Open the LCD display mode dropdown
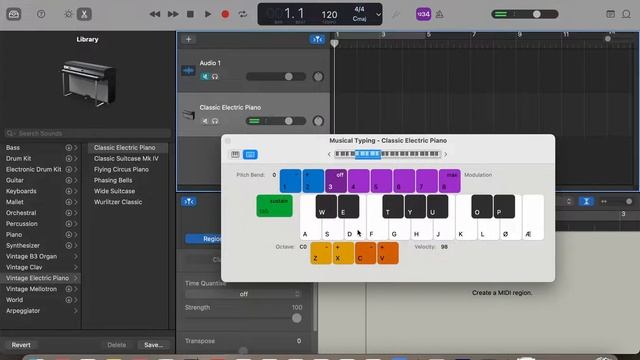 (x=378, y=15)
